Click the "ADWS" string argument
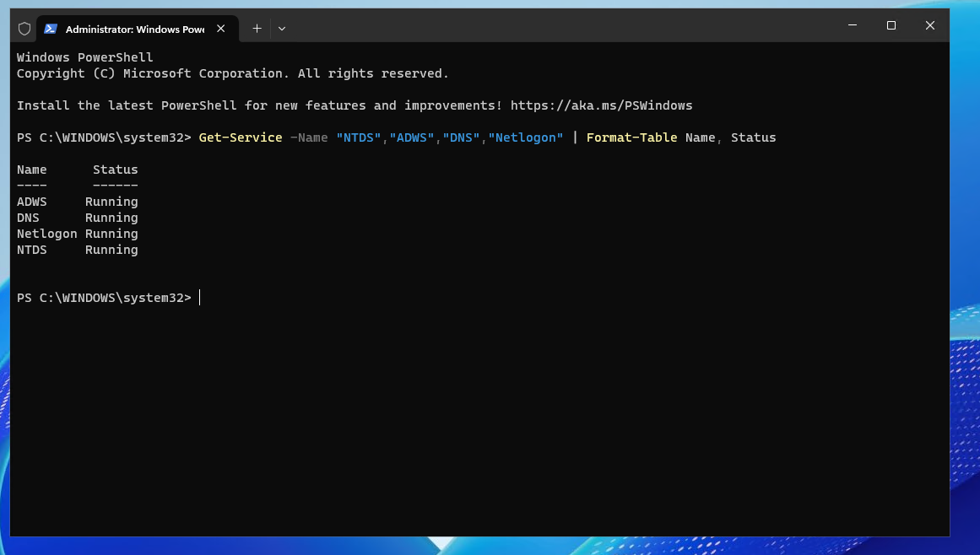 pos(412,137)
